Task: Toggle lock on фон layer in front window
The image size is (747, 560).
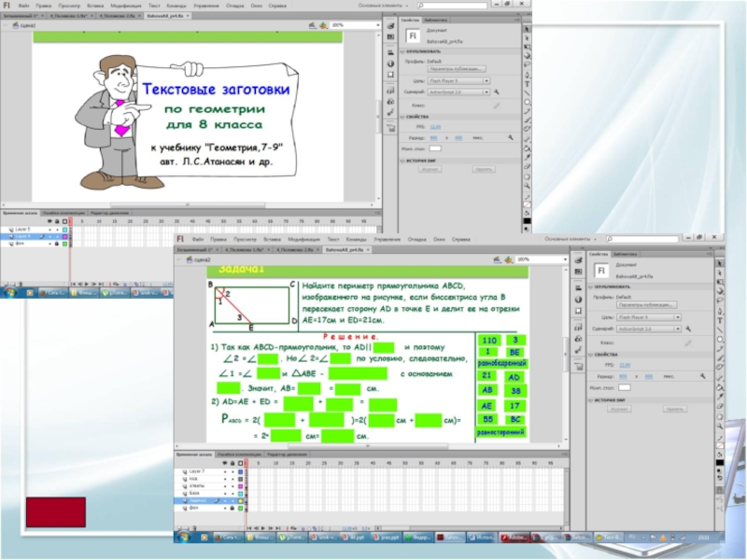Action: pos(233,509)
